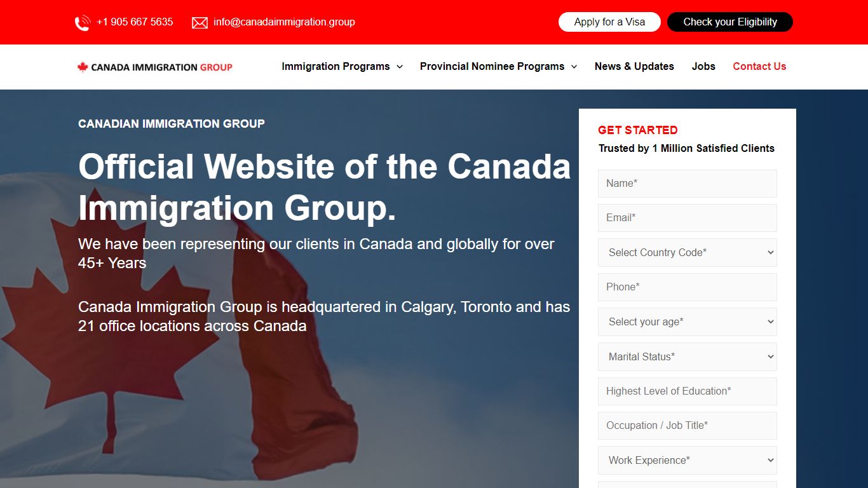
Task: Click the text mentioning 45+ Years
Action: click(316, 254)
